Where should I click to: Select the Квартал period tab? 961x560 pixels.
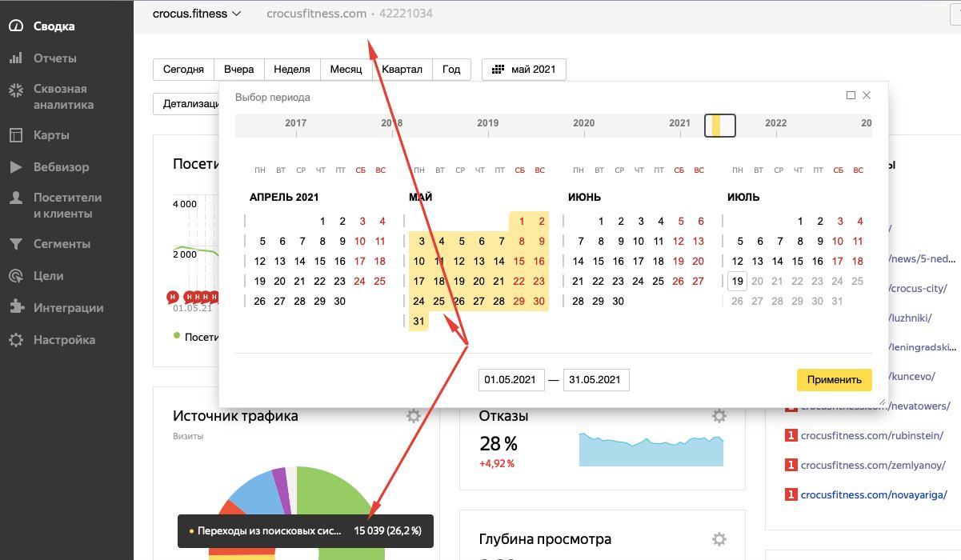pos(402,70)
